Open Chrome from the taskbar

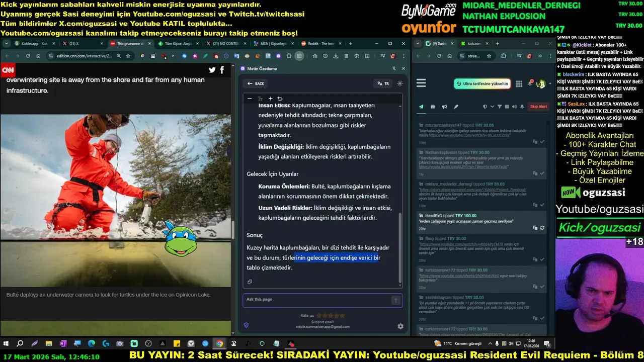pyautogui.click(x=219, y=343)
